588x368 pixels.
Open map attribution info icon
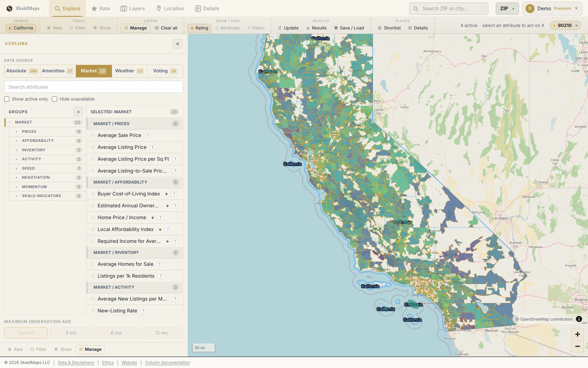coord(579,319)
